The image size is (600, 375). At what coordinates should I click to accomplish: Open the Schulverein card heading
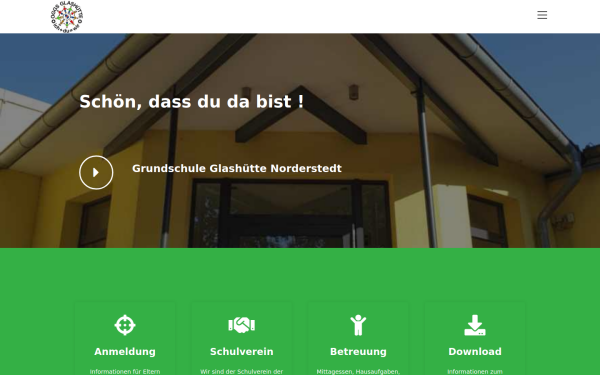[x=241, y=351]
